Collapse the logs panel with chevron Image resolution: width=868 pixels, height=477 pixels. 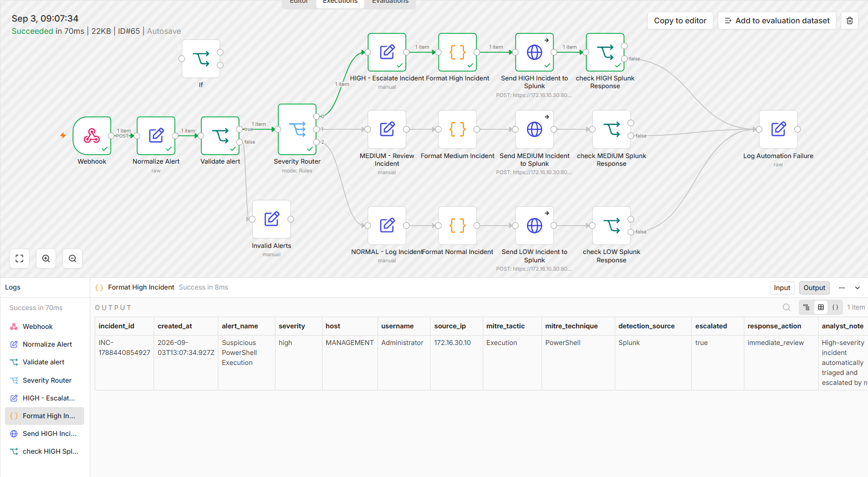click(x=857, y=288)
